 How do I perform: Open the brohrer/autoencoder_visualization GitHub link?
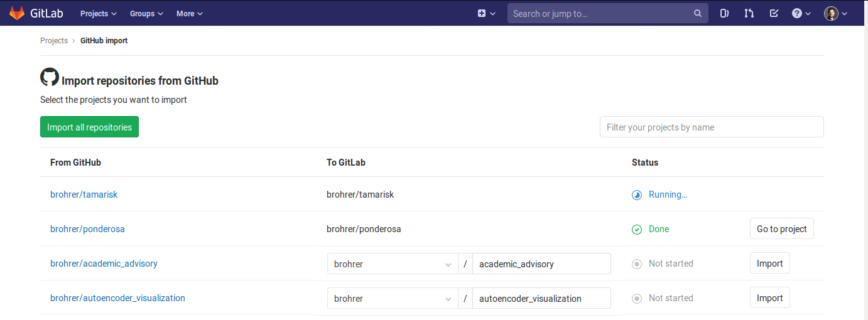[117, 298]
